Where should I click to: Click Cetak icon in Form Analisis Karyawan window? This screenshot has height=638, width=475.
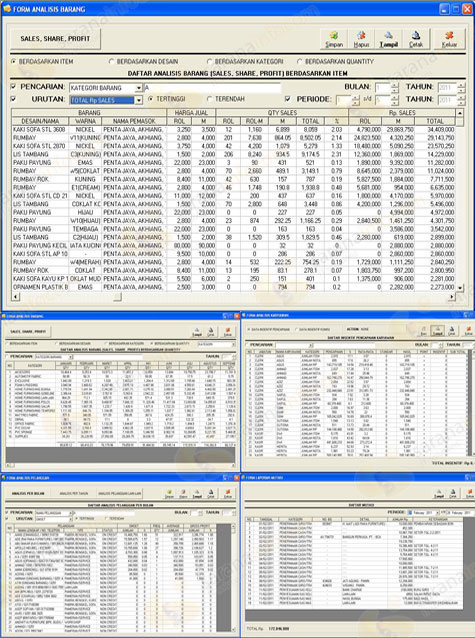[x=452, y=331]
